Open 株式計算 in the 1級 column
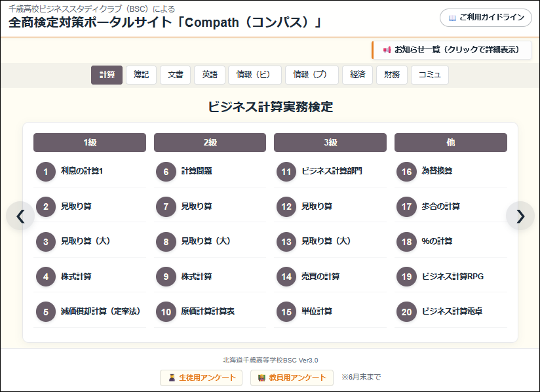540x392 pixels. point(76,276)
